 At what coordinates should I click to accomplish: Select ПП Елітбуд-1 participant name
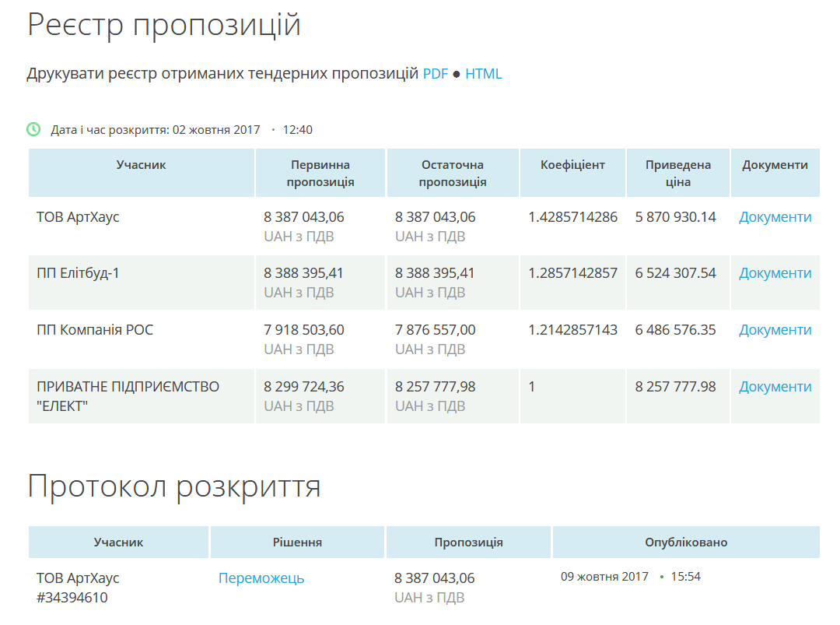(x=78, y=273)
